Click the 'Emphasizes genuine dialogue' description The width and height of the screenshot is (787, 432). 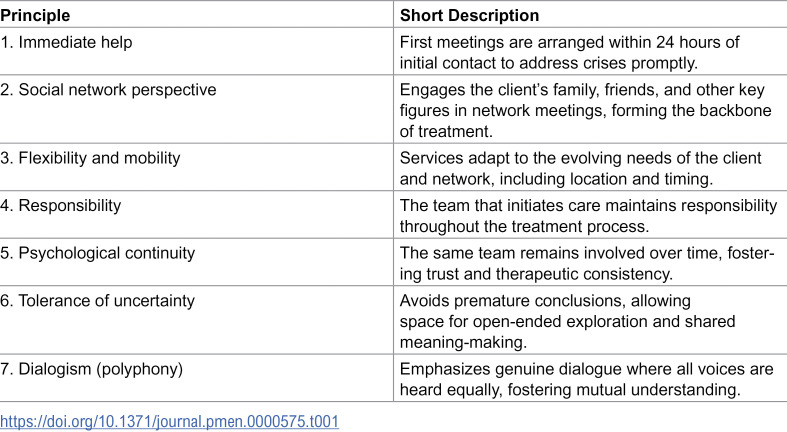pyautogui.click(x=587, y=379)
